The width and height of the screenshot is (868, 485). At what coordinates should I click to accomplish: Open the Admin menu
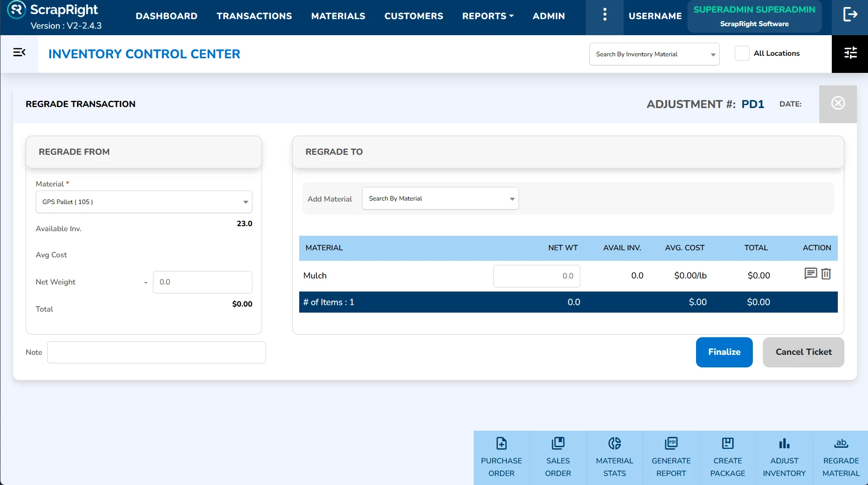(549, 16)
